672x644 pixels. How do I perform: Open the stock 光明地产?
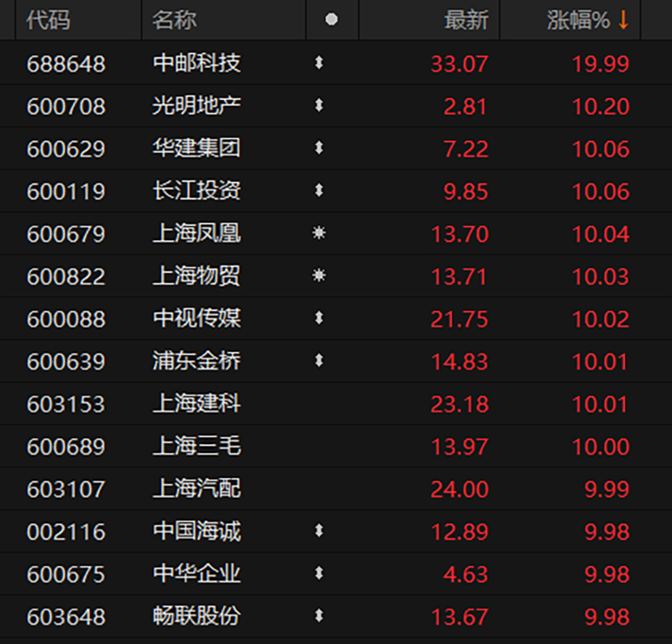coord(197,106)
